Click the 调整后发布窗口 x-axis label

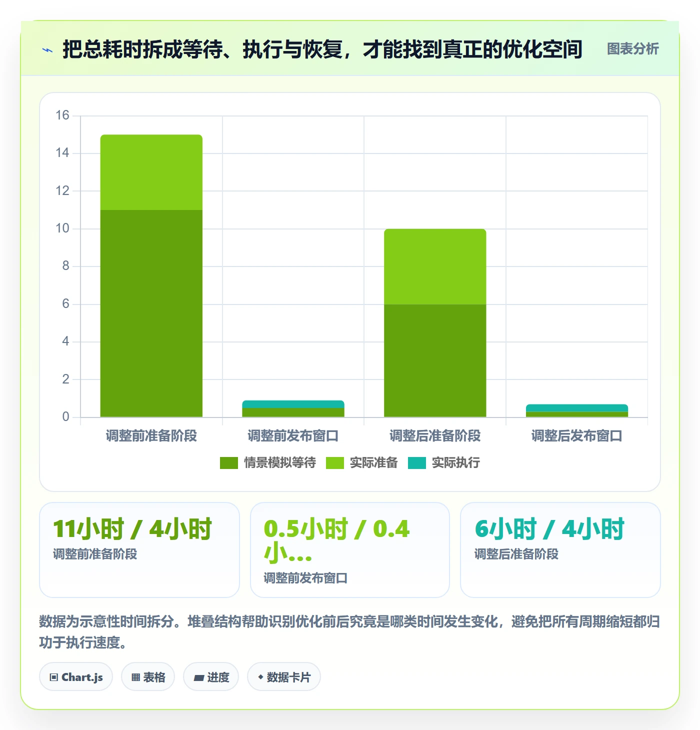[577, 436]
